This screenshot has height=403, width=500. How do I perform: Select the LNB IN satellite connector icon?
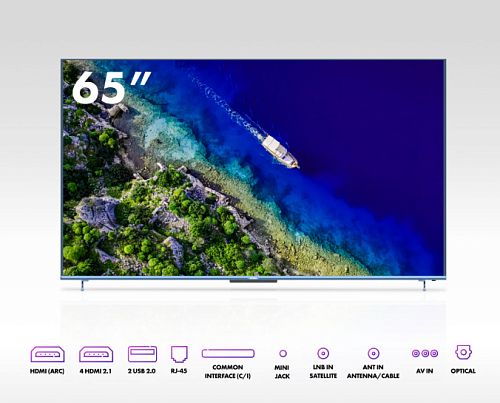tap(323, 353)
